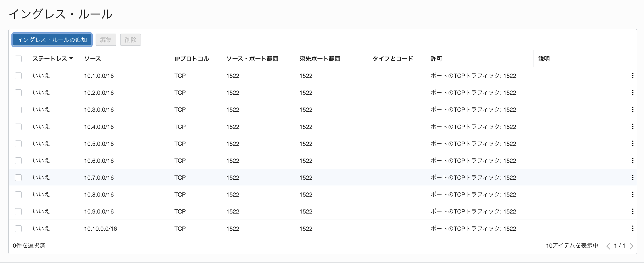
Task: Open actions menu for the 10.5.0.0/16 rule
Action: 633,143
